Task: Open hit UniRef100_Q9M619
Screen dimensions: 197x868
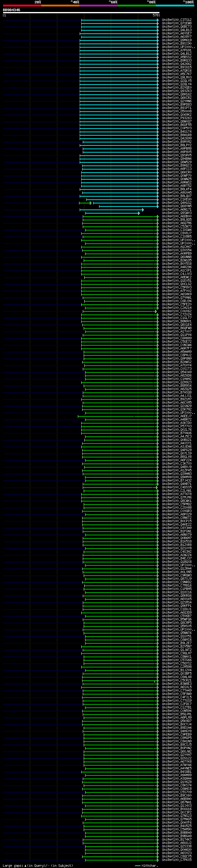Action: pyautogui.click(x=176, y=40)
